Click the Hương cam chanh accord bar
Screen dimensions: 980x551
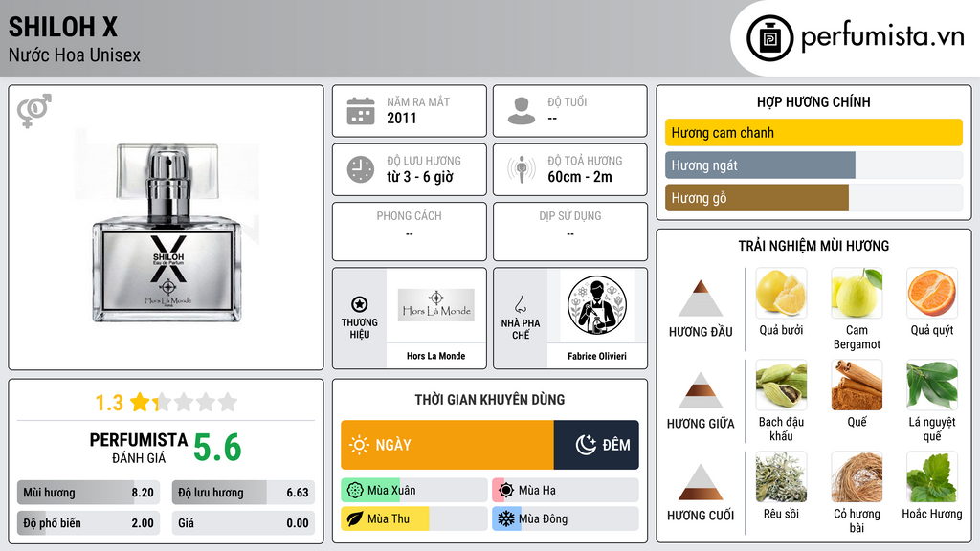tap(813, 132)
